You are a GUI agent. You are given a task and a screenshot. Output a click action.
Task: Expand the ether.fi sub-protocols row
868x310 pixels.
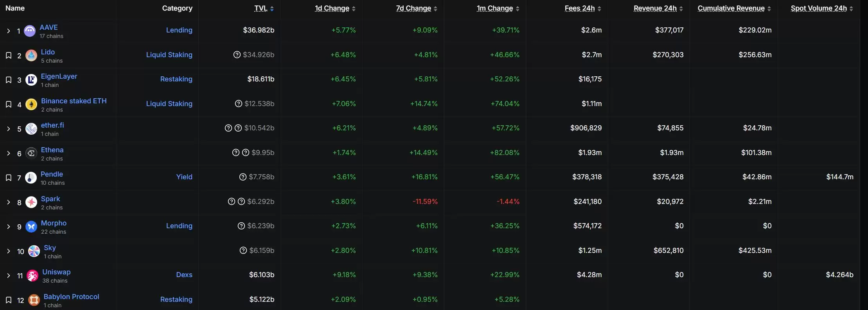8,129
